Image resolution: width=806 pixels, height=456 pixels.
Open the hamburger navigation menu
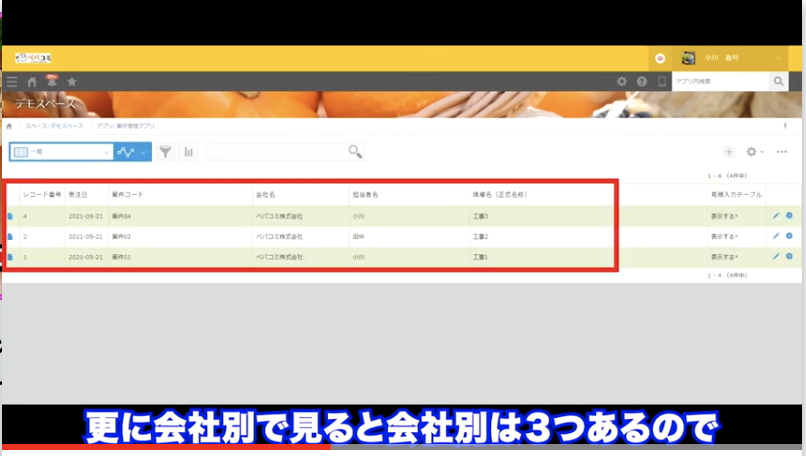tap(11, 82)
